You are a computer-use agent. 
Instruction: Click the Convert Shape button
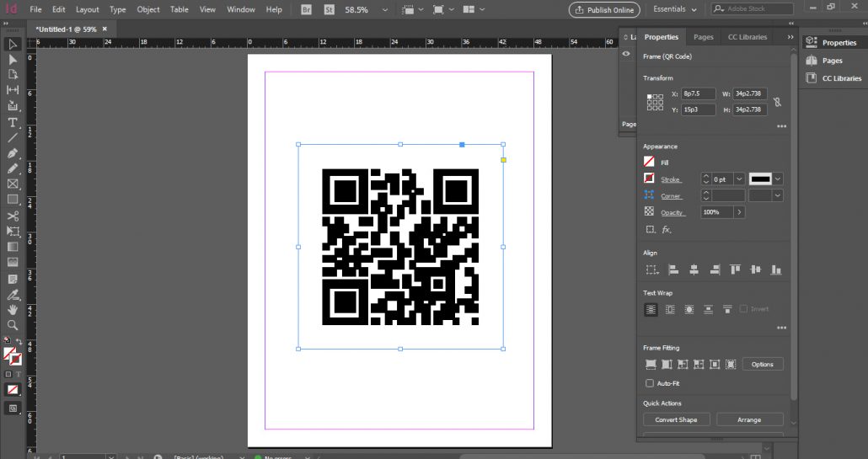(676, 419)
